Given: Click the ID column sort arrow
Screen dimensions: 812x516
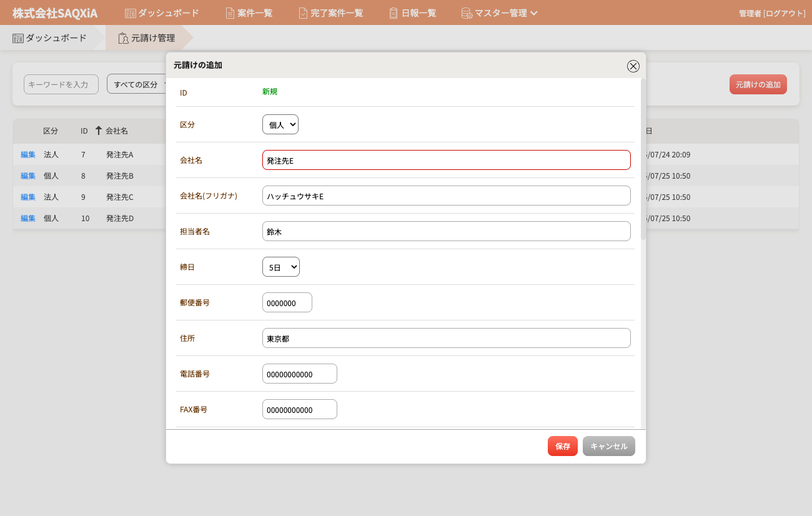Looking at the screenshot, I should click(98, 131).
